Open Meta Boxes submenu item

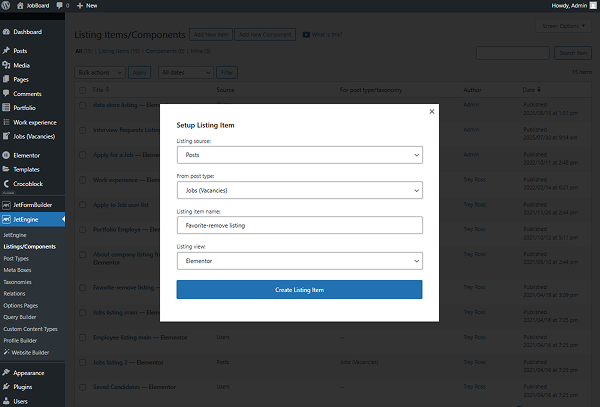(x=17, y=270)
